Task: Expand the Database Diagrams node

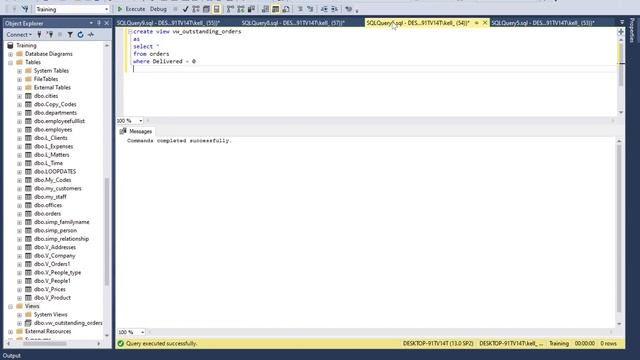Action: [x=11, y=54]
